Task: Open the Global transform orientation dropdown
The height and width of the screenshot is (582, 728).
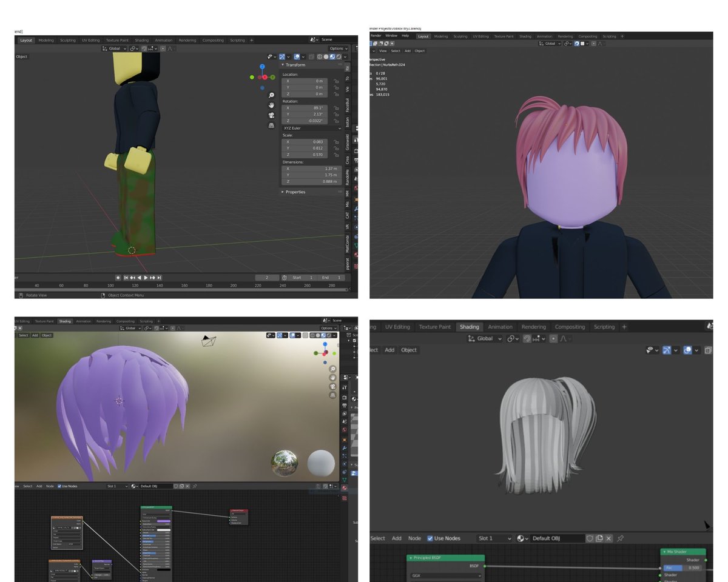Action: click(114, 48)
